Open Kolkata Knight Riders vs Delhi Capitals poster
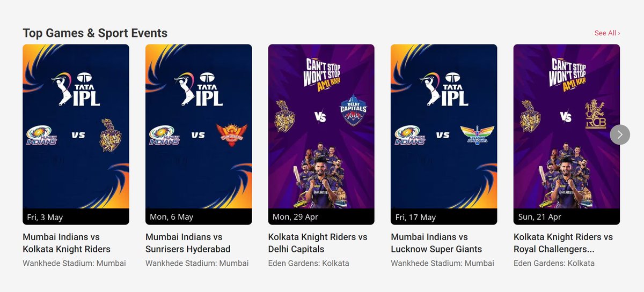The width and height of the screenshot is (644, 292). 321,134
